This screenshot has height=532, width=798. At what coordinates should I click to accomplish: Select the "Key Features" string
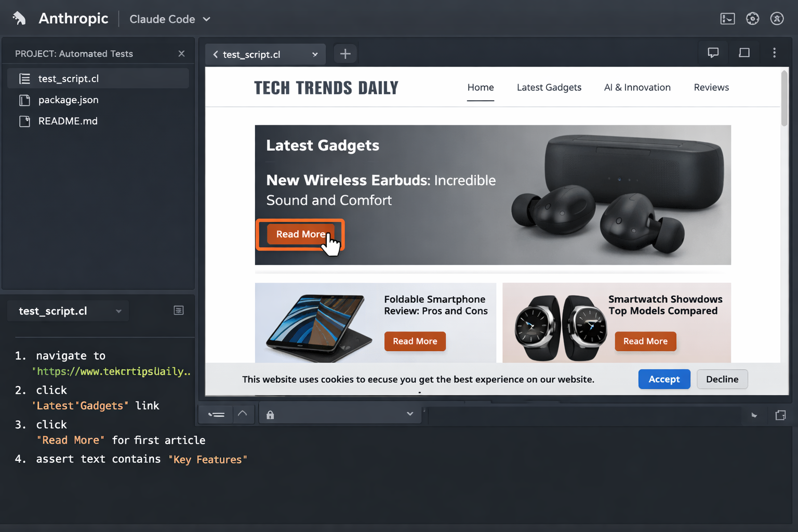pyautogui.click(x=208, y=460)
